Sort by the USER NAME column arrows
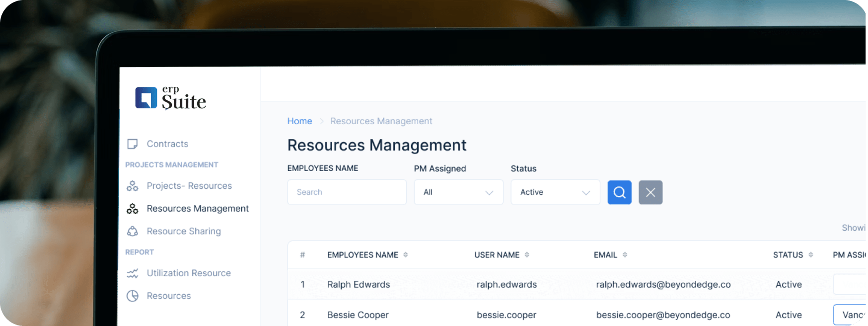This screenshot has width=868, height=326. tap(527, 255)
